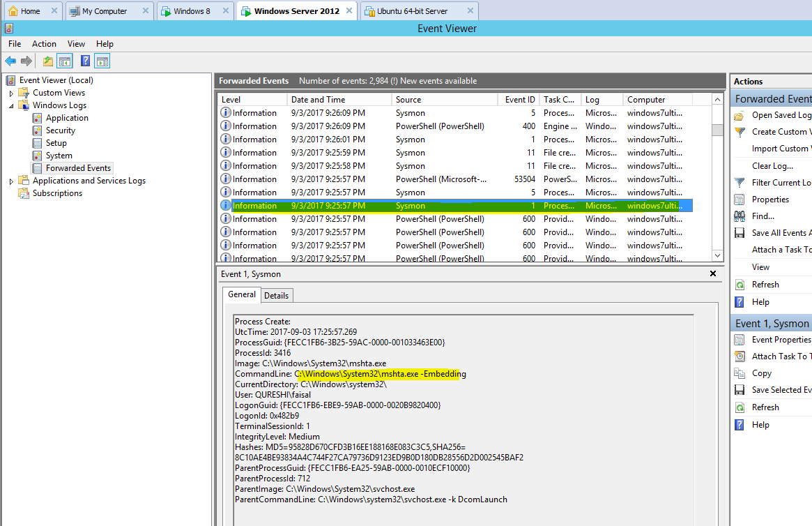Expand Applications and Services Logs
This screenshot has height=526, width=812.
coord(10,180)
